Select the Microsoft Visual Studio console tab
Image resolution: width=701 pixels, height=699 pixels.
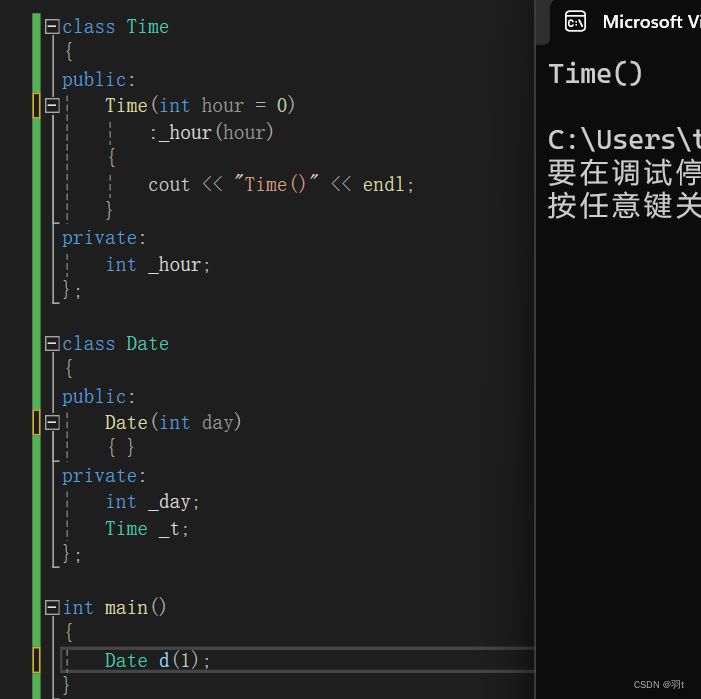point(626,22)
